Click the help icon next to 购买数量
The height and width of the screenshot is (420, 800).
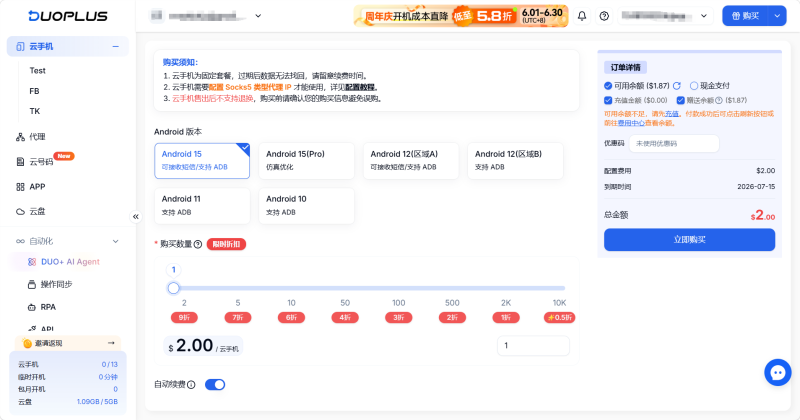(198, 244)
